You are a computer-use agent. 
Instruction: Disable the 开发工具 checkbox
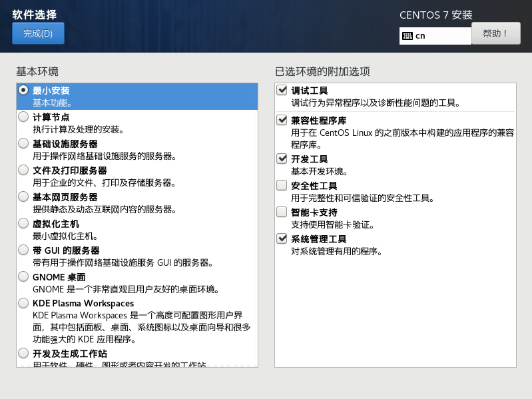point(282,159)
